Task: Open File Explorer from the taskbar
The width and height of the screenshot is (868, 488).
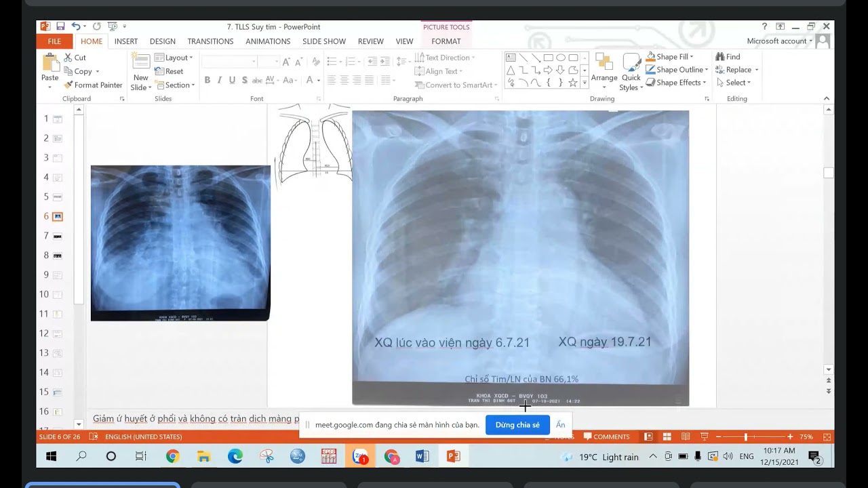Action: [203, 456]
